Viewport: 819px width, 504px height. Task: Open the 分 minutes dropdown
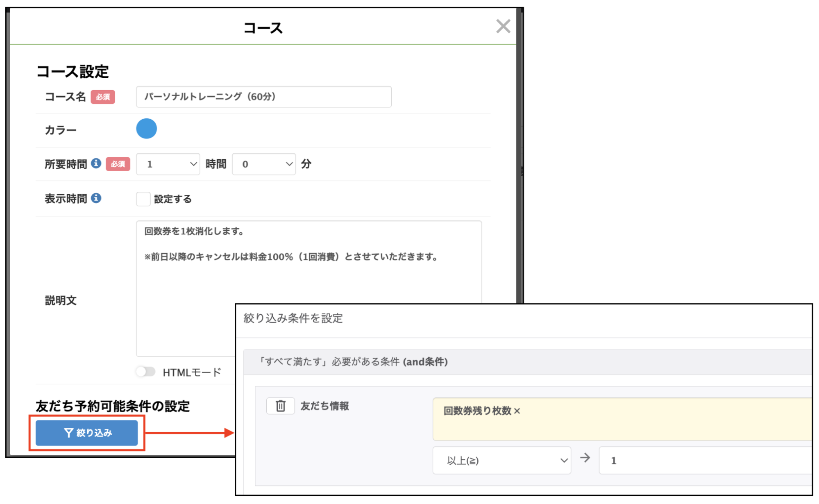(x=263, y=163)
